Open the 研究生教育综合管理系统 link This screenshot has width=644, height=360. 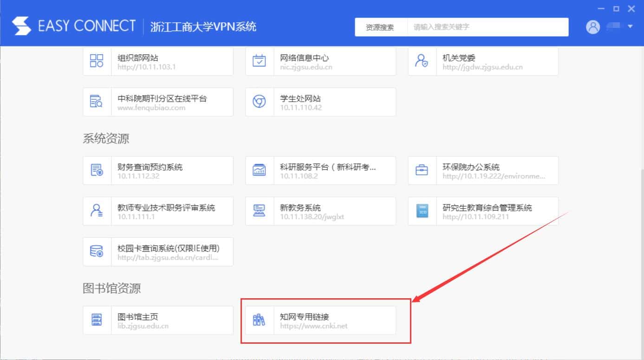pos(487,211)
